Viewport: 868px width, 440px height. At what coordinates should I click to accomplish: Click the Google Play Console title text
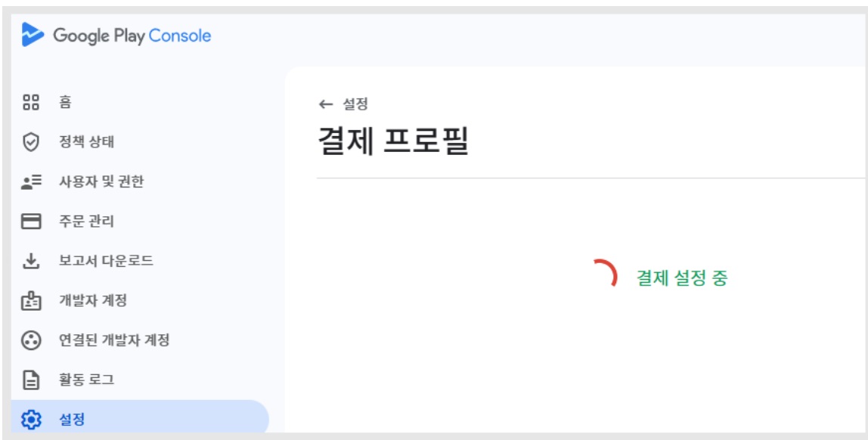[x=132, y=36]
